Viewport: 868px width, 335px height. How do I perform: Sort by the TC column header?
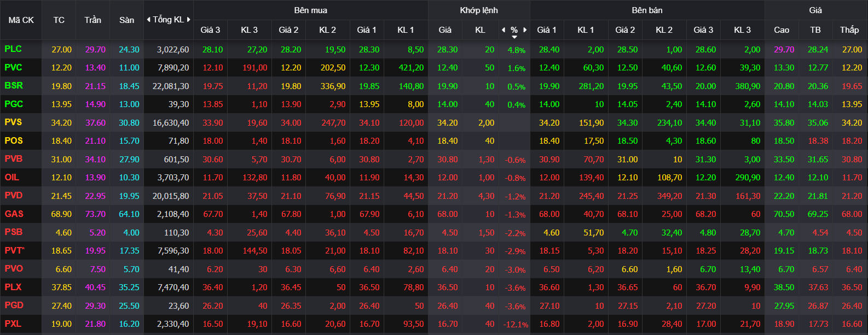click(x=59, y=20)
